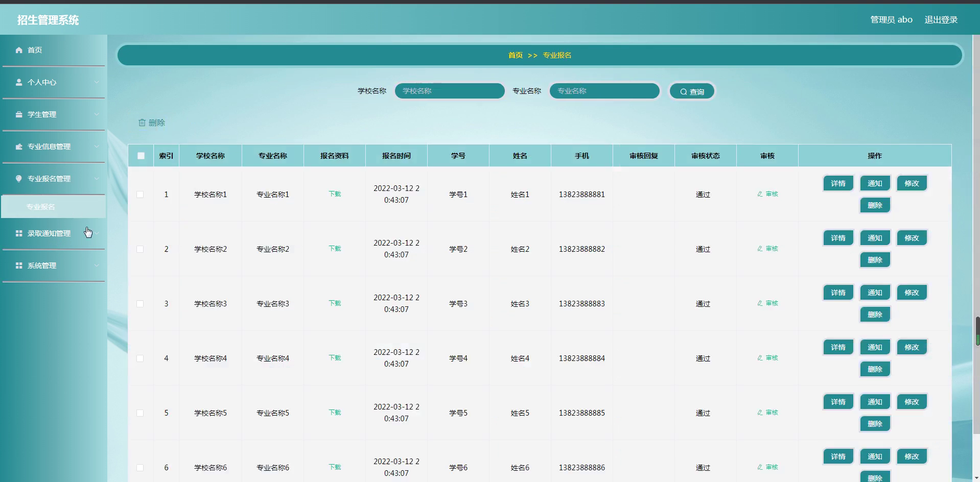Download 报名资料 for row 1 via 下载
Viewport: 980px width, 482px height.
point(335,194)
